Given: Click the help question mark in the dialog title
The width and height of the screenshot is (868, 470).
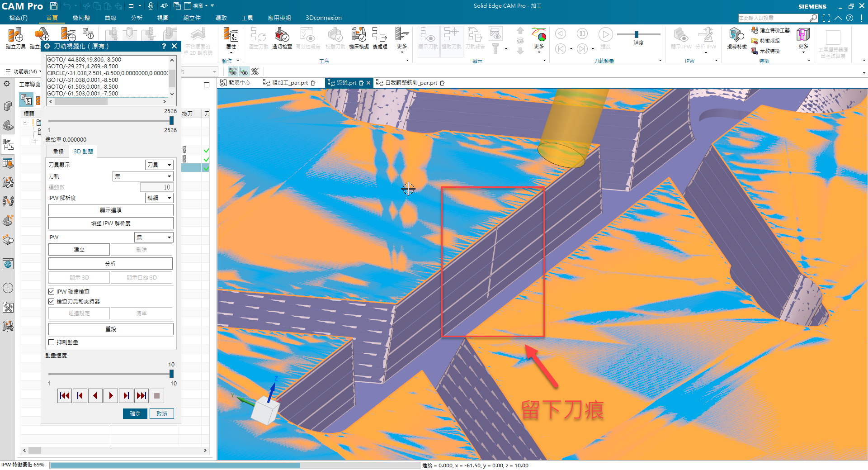Looking at the screenshot, I should coord(164,46).
